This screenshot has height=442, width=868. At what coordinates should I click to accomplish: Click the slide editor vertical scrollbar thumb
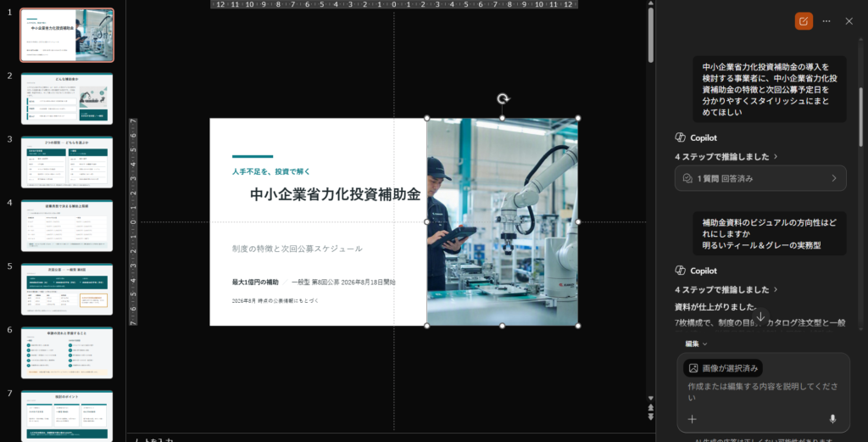click(x=651, y=34)
